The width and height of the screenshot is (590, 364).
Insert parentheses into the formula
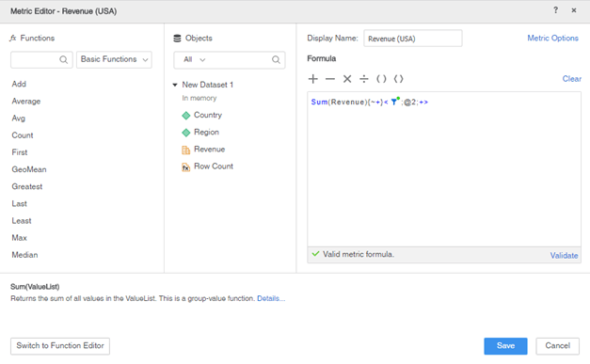pos(381,79)
